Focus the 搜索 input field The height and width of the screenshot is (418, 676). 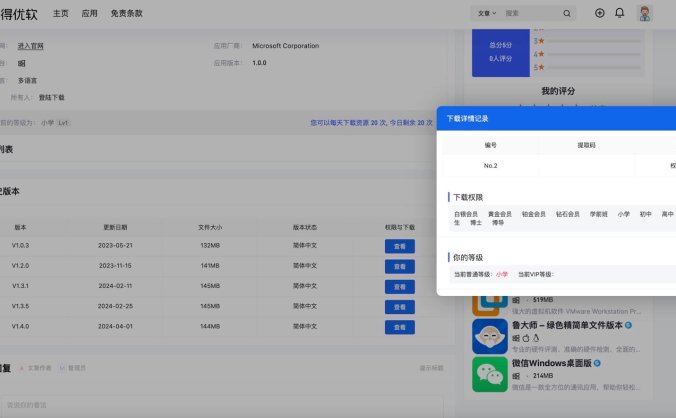pyautogui.click(x=532, y=13)
